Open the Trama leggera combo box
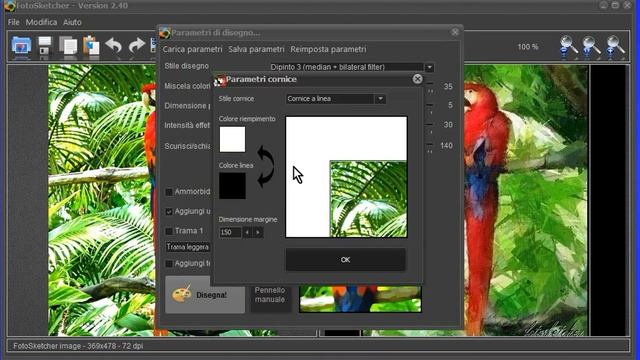The height and width of the screenshot is (360, 640). tap(188, 247)
